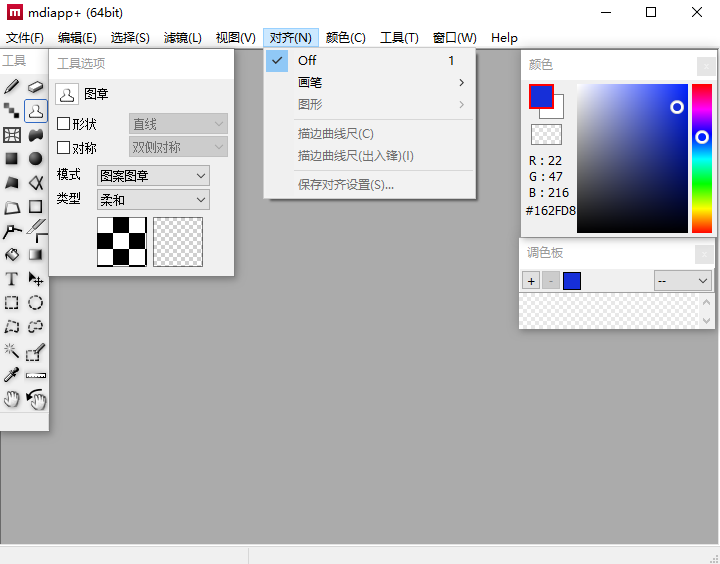Image resolution: width=720 pixels, height=564 pixels.
Task: Click 描边曲线尺(出入锋)(I) menu entry
Action: [x=370, y=156]
